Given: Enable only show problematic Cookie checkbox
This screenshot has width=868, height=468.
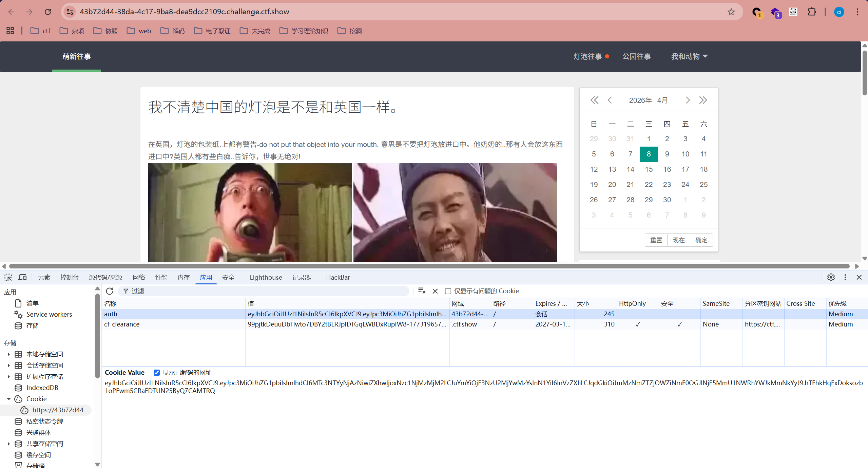Looking at the screenshot, I should pyautogui.click(x=448, y=291).
